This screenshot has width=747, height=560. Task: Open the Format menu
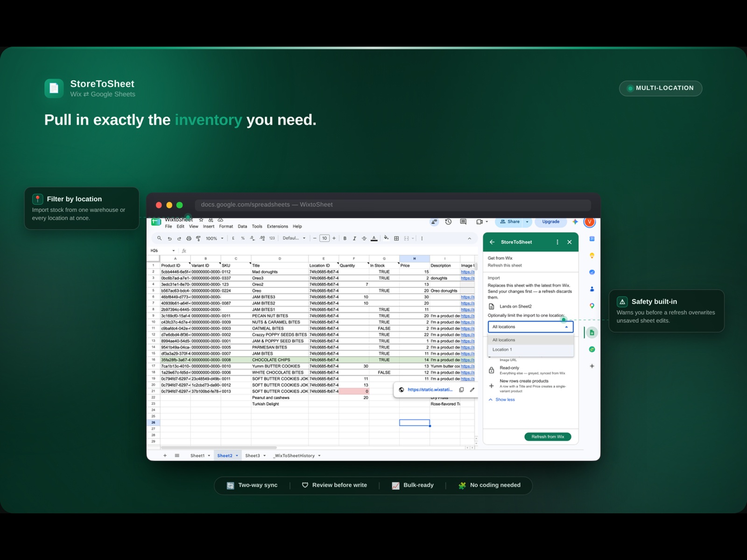coord(226,226)
